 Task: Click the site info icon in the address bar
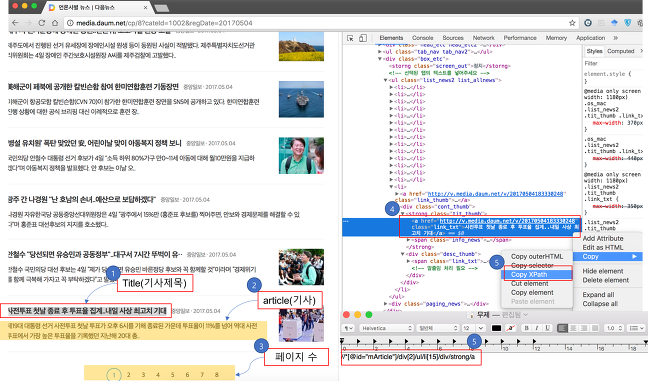click(x=70, y=23)
